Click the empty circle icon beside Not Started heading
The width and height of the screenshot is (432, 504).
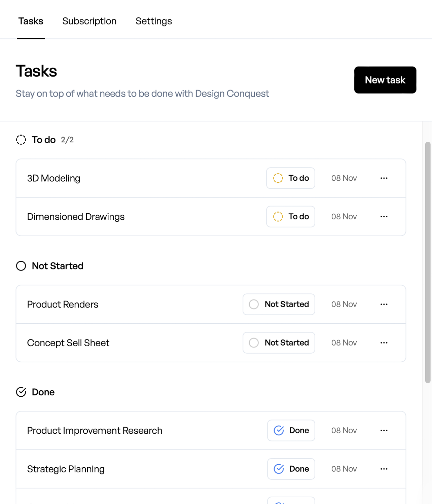click(x=21, y=266)
